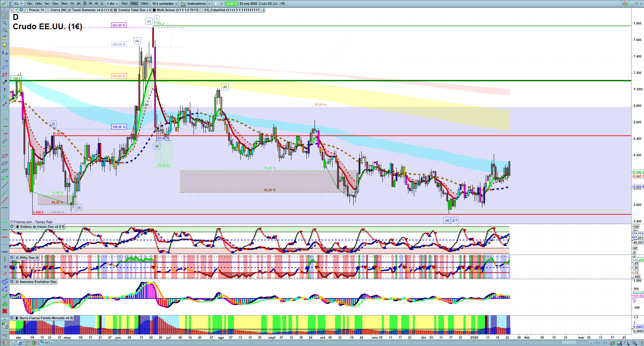Click the share icon in bottom toolbar
Image resolution: width=644 pixels, height=346 pixels.
click(x=13, y=343)
